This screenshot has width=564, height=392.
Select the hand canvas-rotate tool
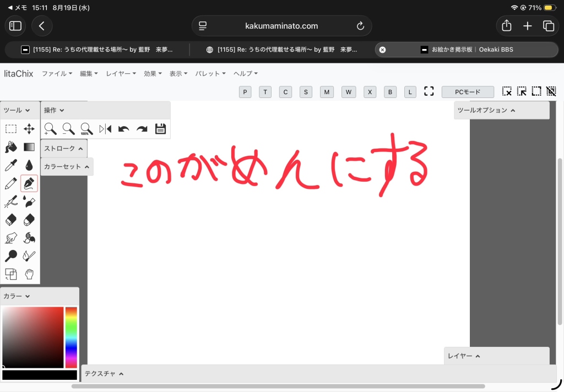click(29, 274)
